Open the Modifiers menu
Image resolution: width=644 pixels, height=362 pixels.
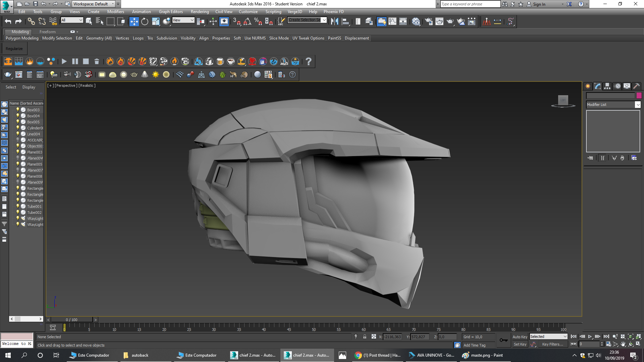click(116, 12)
